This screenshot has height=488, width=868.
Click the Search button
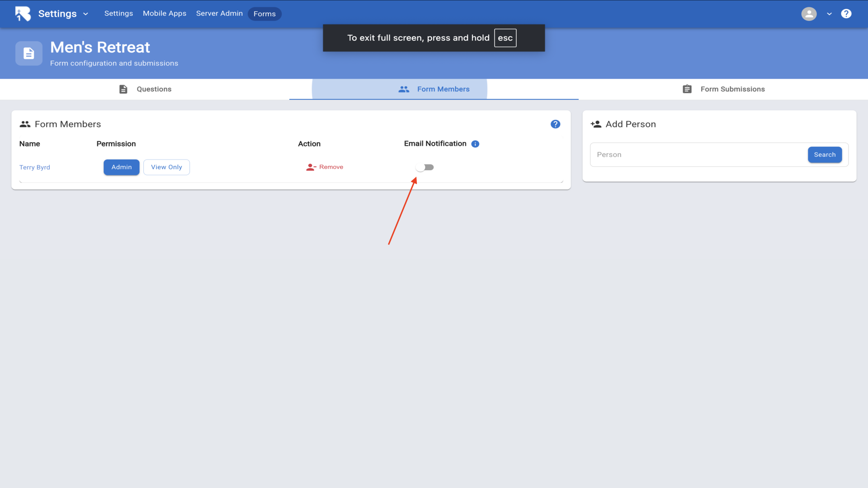point(825,155)
